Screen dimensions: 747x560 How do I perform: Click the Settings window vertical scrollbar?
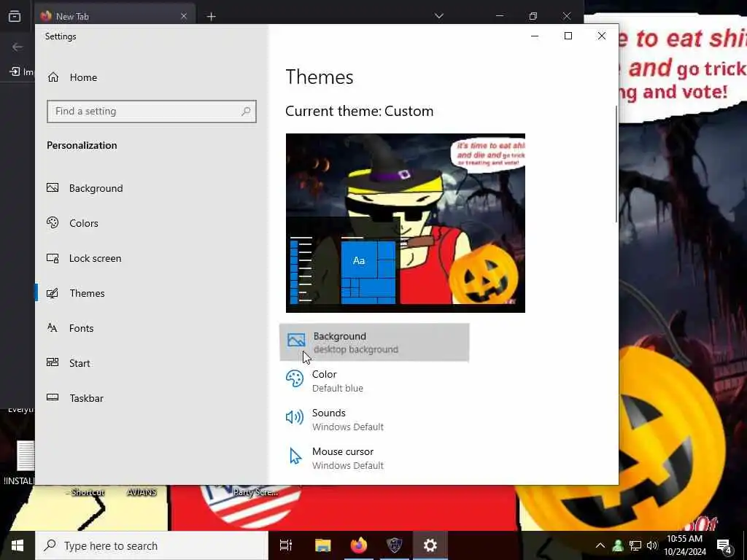click(x=616, y=164)
